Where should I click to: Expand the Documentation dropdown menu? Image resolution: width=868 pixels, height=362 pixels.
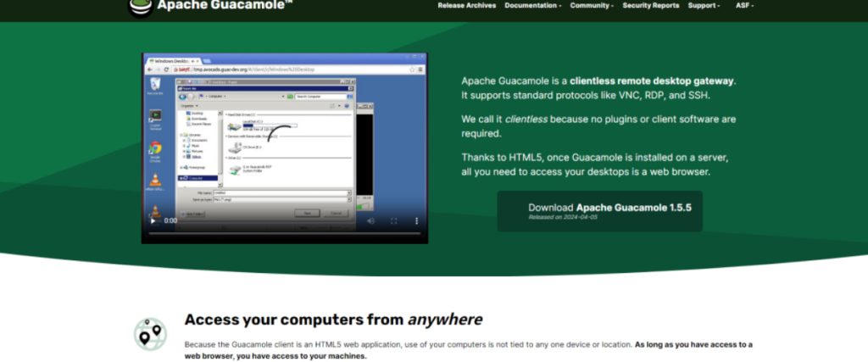click(x=533, y=5)
